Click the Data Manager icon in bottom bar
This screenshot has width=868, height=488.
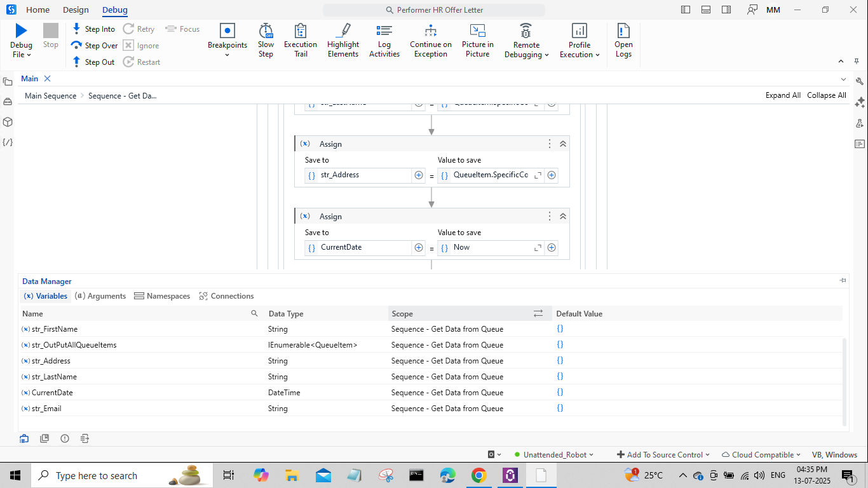(x=24, y=438)
